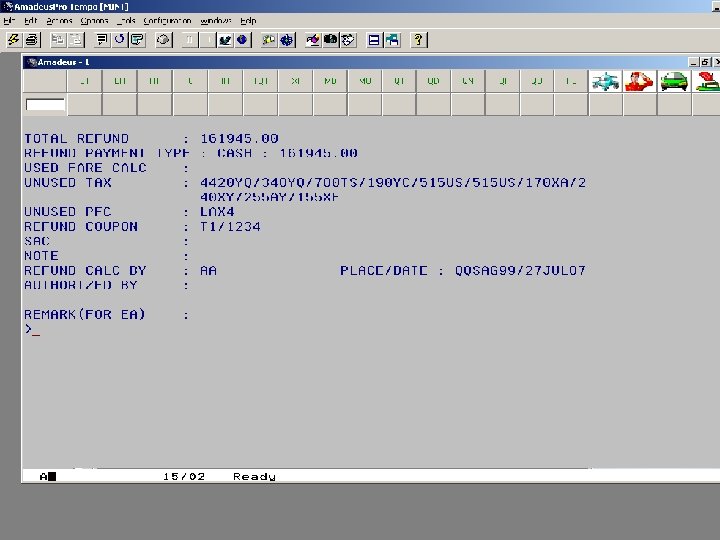The height and width of the screenshot is (540, 720).
Task: Click the REFUND COUPON value T1/1234
Action: [x=230, y=226]
